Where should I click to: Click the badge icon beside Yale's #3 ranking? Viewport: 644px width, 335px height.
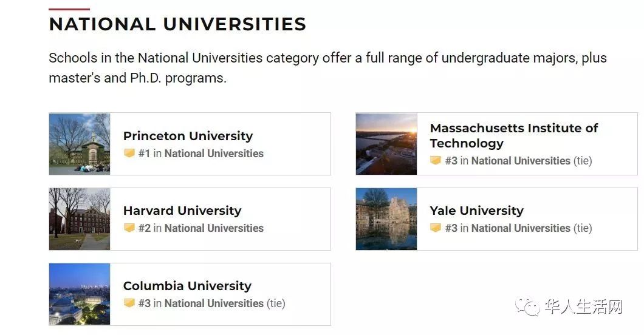436,228
